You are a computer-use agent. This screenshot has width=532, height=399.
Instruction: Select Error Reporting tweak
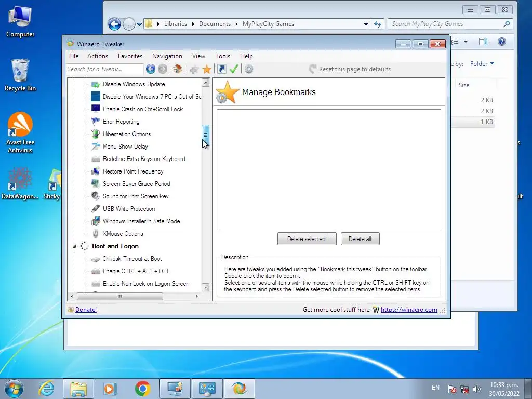[x=121, y=122]
